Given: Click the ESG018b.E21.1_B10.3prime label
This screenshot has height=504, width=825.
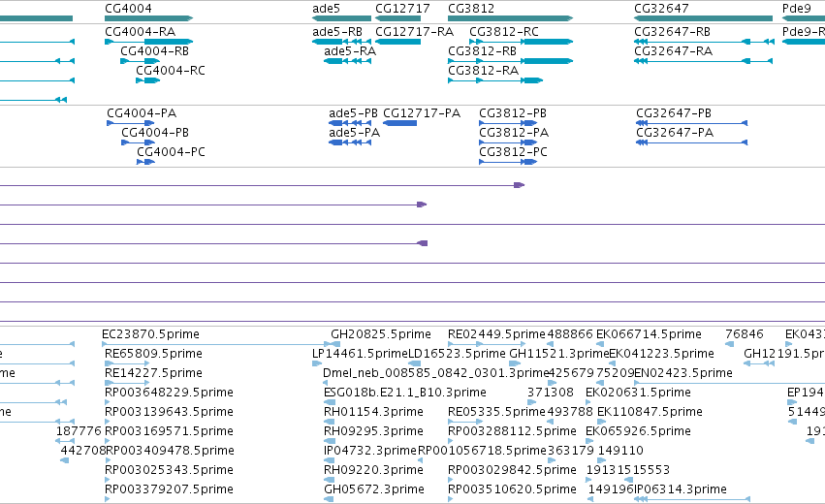Looking at the screenshot, I should 404,393.
